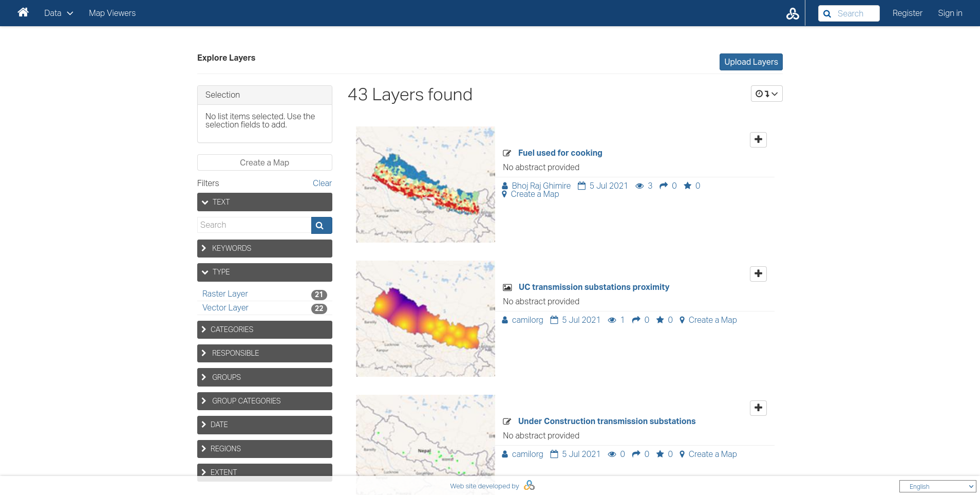Toggle selection of Under Construction transmission substations
This screenshot has width=980, height=495.
tap(758, 408)
